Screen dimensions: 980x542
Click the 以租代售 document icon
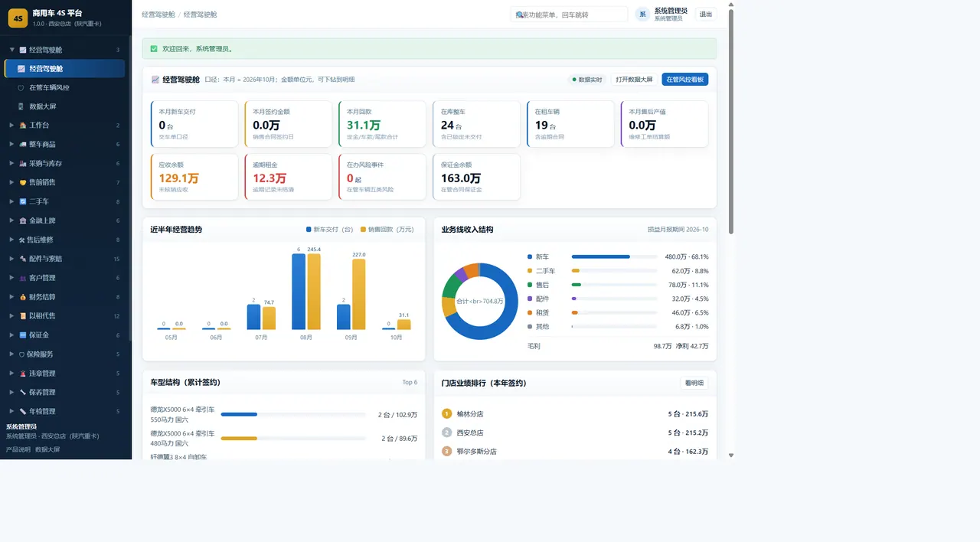click(x=23, y=315)
